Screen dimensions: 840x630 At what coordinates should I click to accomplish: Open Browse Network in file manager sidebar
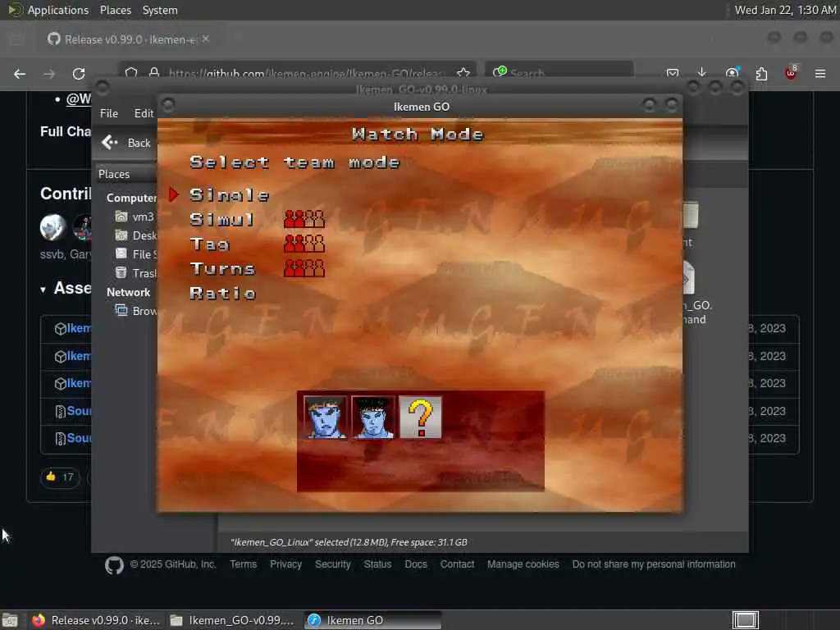click(x=135, y=311)
